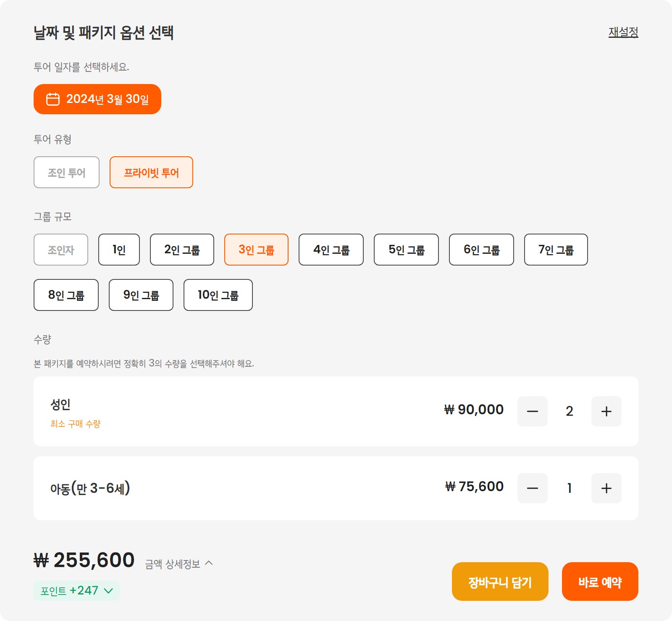The width and height of the screenshot is (672, 621).
Task: Select the 8인 그룹 option
Action: coord(66,295)
